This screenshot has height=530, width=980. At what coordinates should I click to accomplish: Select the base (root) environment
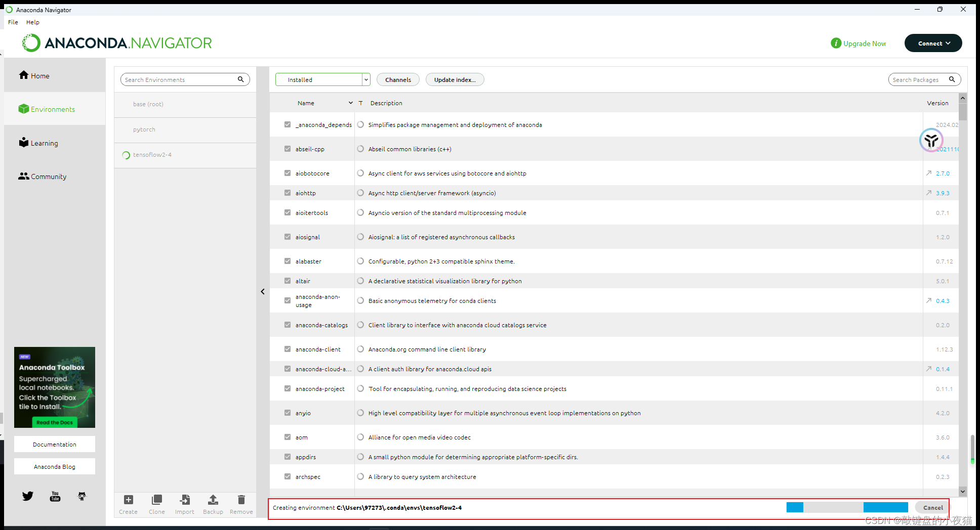point(185,104)
